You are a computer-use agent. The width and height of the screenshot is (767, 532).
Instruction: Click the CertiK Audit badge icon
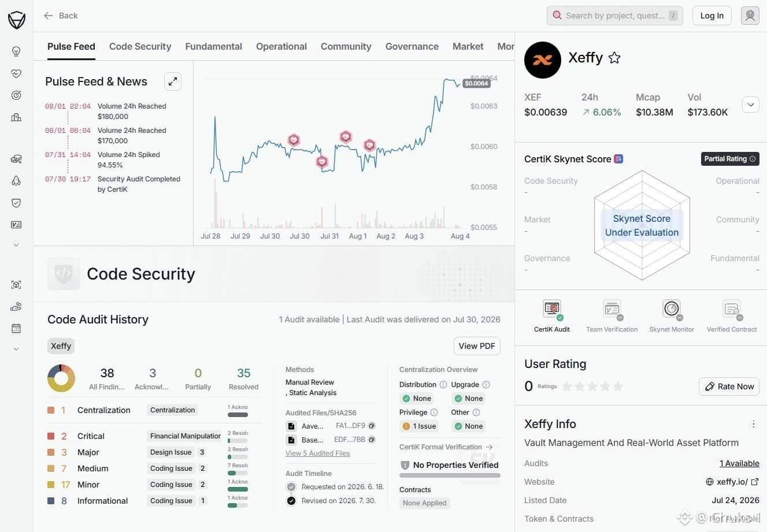point(552,310)
